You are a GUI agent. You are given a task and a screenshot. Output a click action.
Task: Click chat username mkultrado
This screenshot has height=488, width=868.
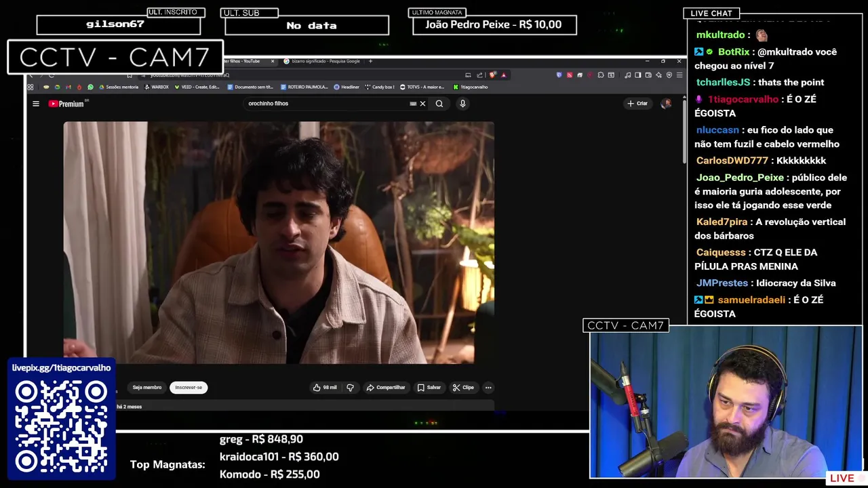coord(720,35)
